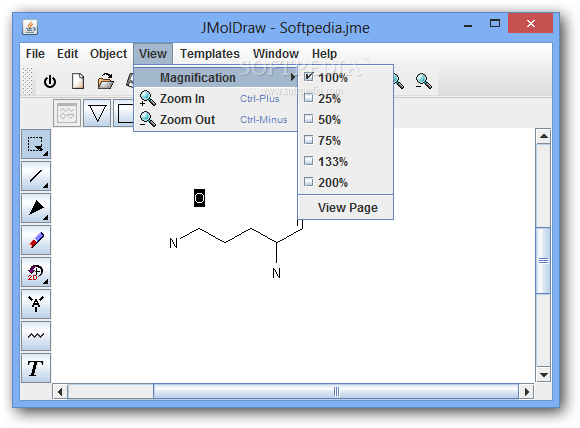Click the left N atom of molecule
This screenshot has height=428, width=580.
tap(173, 243)
